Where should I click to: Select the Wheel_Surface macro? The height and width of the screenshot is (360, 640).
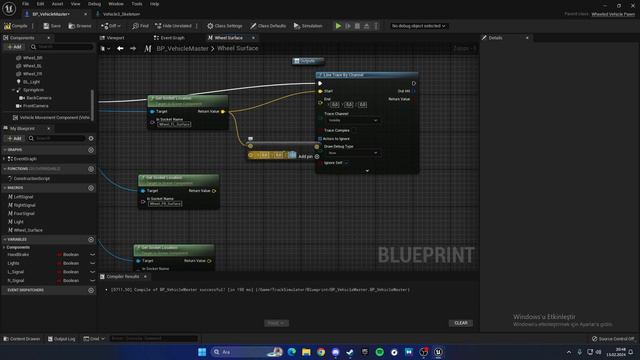pyautogui.click(x=28, y=230)
